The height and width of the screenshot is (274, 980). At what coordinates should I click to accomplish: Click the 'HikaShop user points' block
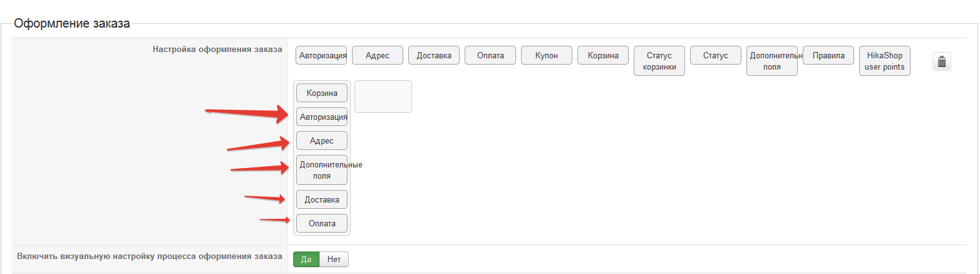click(885, 61)
